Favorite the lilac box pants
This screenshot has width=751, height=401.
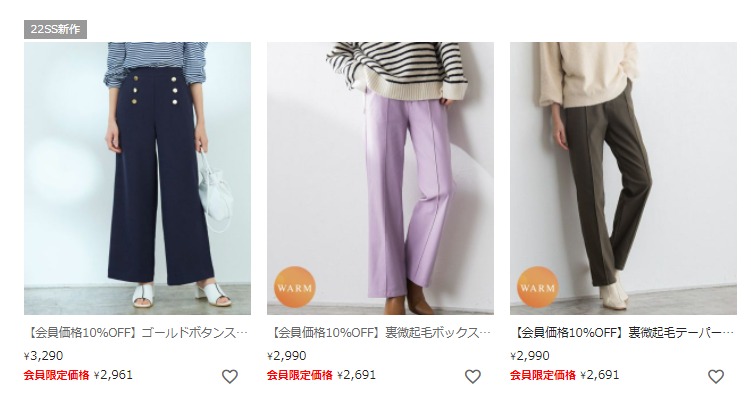coord(473,377)
